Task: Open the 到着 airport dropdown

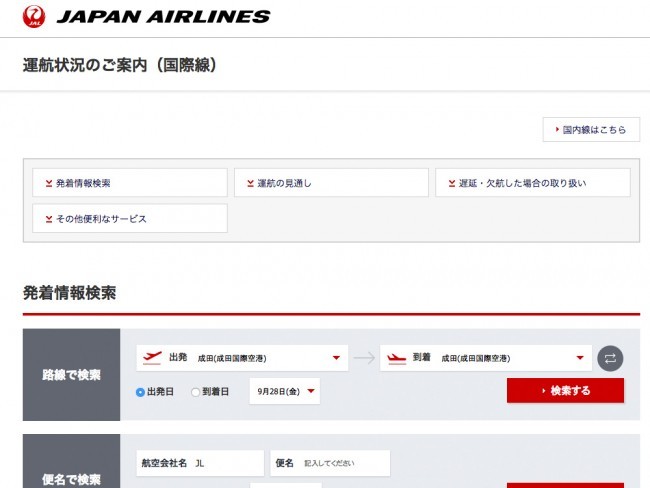Action: point(486,358)
